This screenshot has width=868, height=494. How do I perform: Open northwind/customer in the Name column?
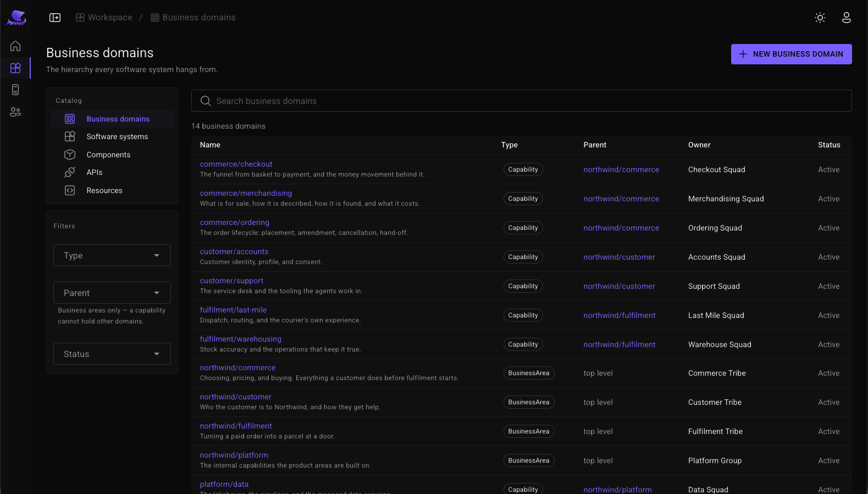pos(236,397)
